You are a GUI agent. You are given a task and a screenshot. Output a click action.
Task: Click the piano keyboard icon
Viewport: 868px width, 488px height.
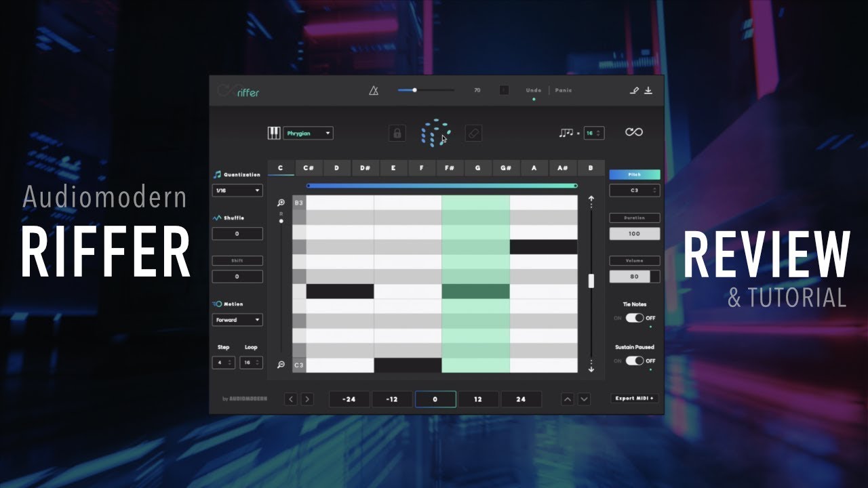click(274, 133)
